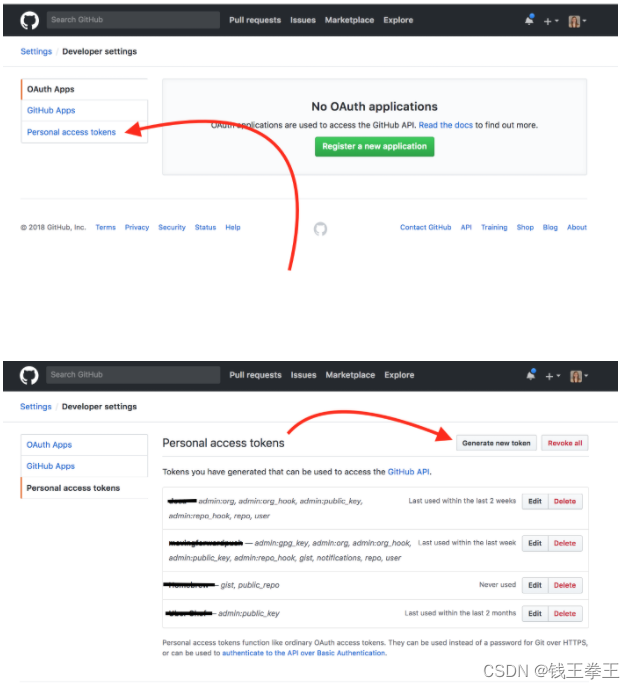Click 'Last used within the last 2 months' text
Screen dimensions: 635x689
pos(460,613)
